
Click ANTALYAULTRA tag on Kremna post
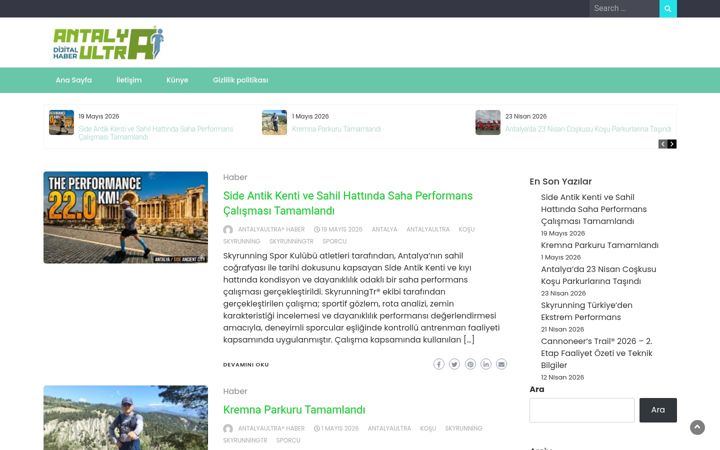[389, 428]
